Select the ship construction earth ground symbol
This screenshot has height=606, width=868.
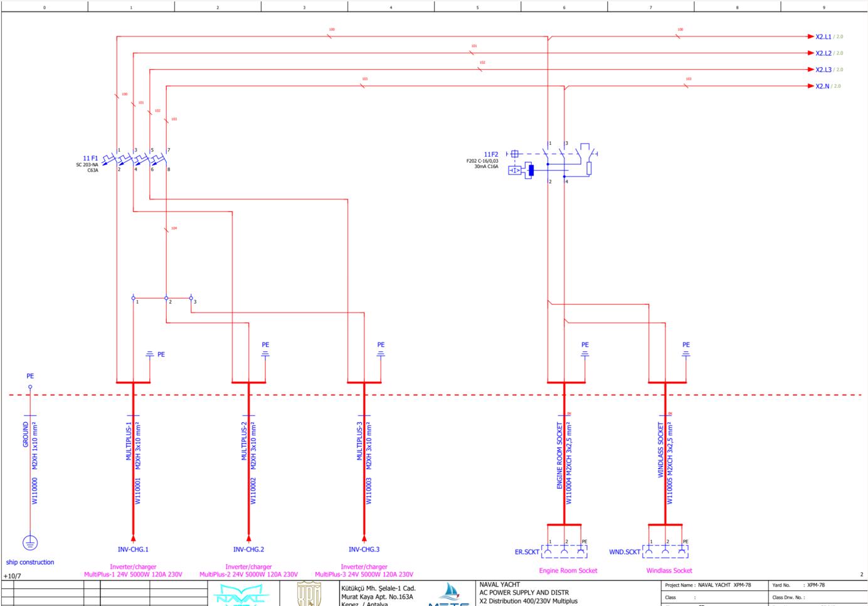coord(30,543)
